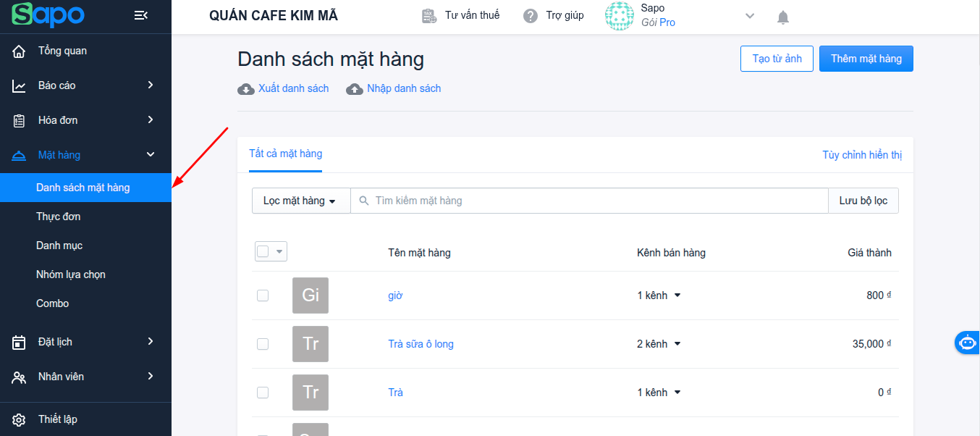Click the Tên mặt hàng column header
The width and height of the screenshot is (980, 436).
point(419,253)
